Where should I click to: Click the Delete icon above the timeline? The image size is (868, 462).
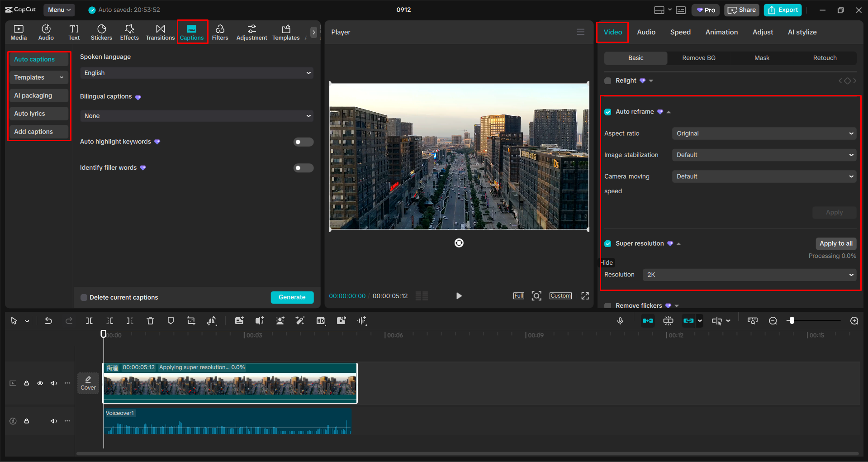(150, 320)
